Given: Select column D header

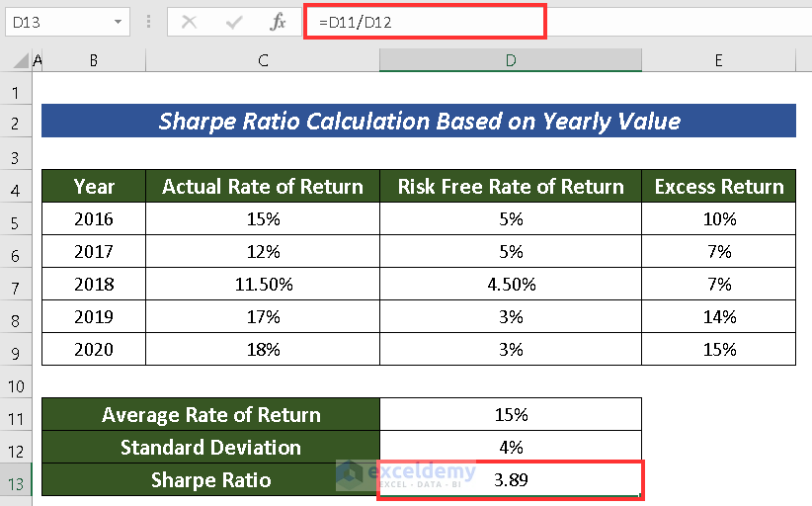Looking at the screenshot, I should (x=511, y=60).
